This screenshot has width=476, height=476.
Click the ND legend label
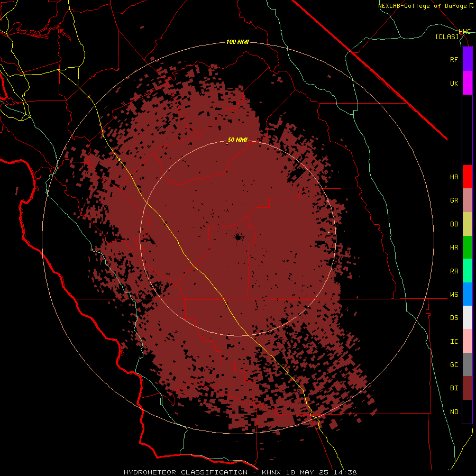pyautogui.click(x=454, y=412)
